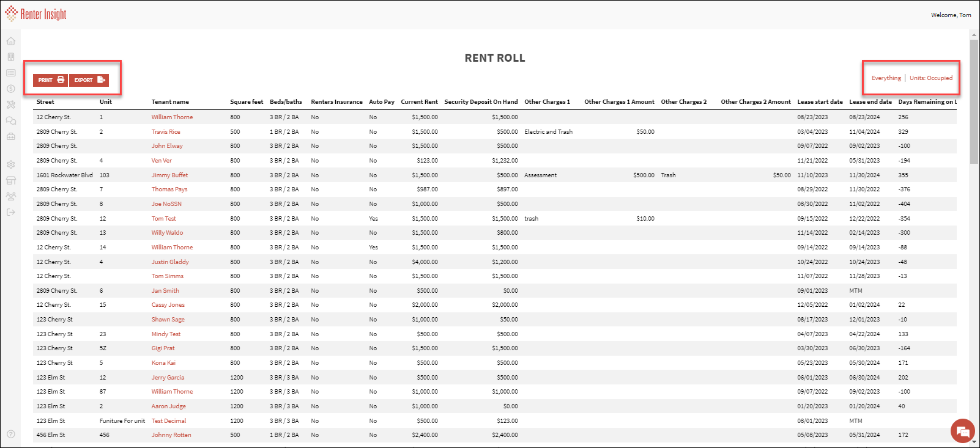Open tenant Johnny Rotten
Screen dimensions: 980x448
(171, 435)
